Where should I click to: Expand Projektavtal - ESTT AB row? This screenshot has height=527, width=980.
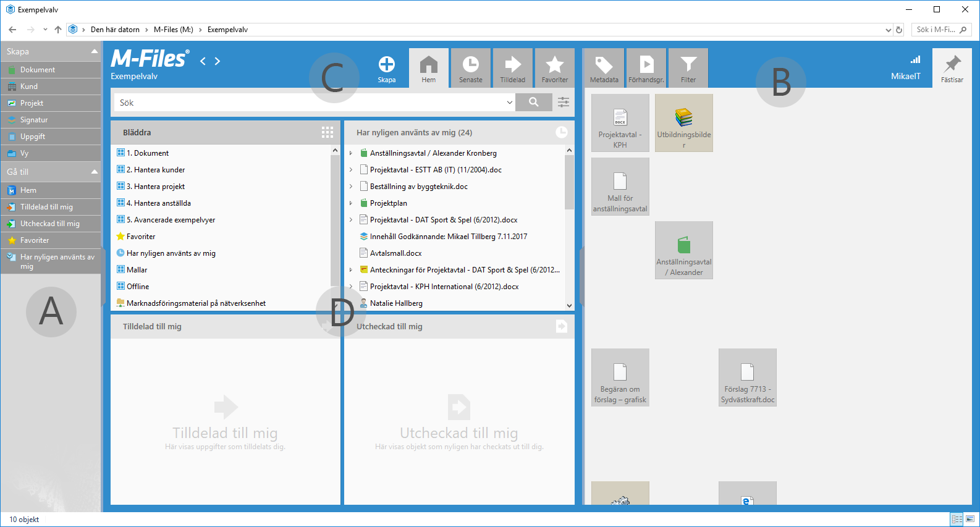351,170
